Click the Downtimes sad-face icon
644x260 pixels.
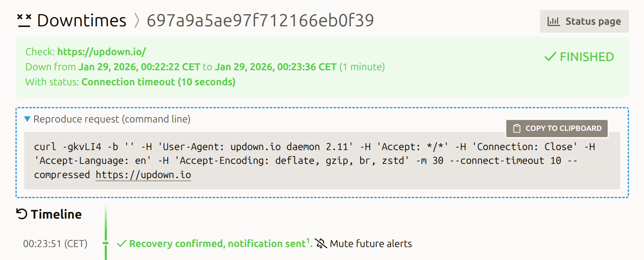coord(24,20)
